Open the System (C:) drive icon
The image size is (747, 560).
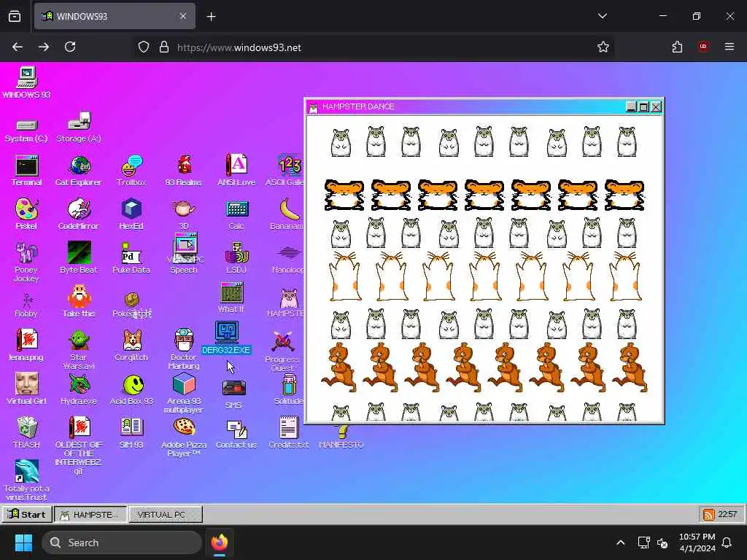point(26,130)
